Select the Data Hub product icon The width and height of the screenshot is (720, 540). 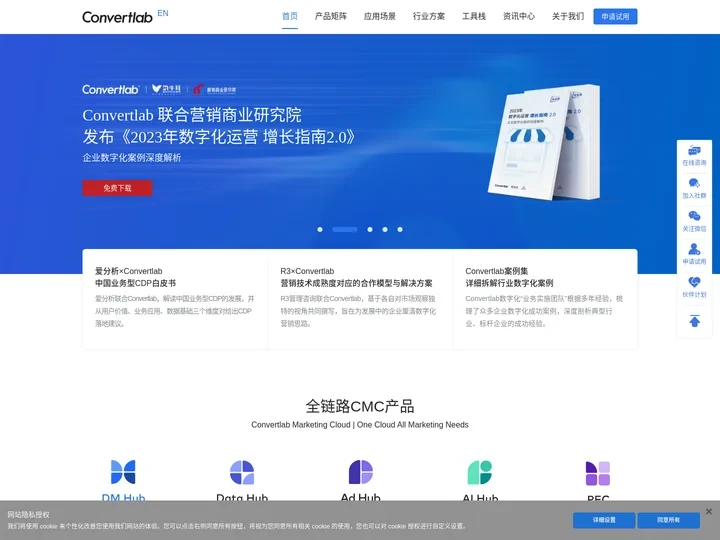242,472
